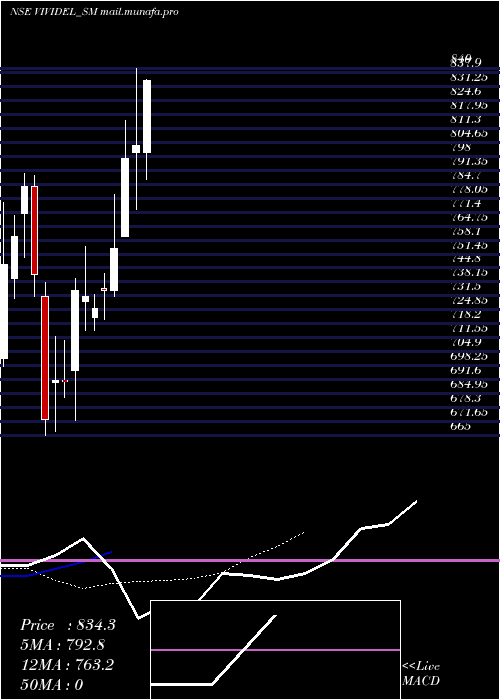Select the 791.35 price label
The image size is (500, 700).
tap(469, 161)
